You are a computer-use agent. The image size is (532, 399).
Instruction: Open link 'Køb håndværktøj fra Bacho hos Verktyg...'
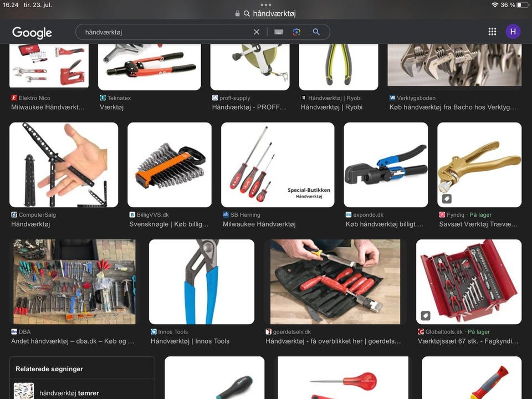[x=453, y=107]
